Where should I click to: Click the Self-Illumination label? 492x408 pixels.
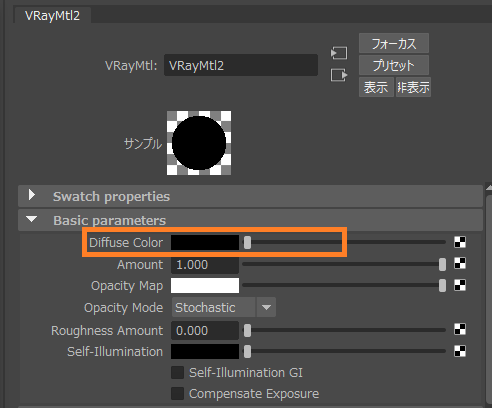[x=115, y=352]
